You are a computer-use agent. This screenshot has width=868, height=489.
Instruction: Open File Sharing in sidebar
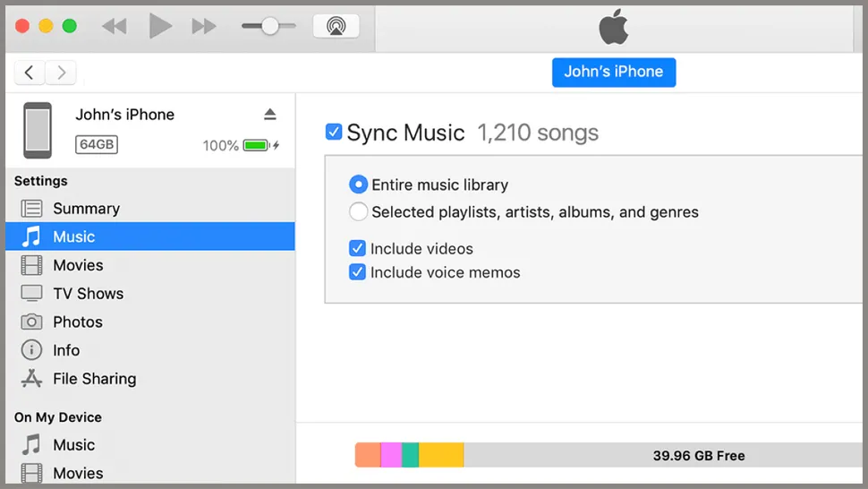click(94, 379)
